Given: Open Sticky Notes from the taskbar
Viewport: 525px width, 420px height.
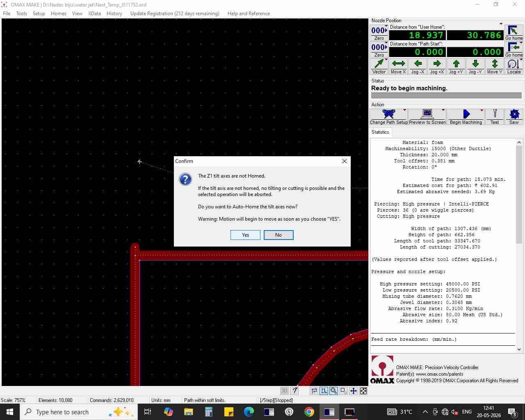Looking at the screenshot, I should 229,412.
